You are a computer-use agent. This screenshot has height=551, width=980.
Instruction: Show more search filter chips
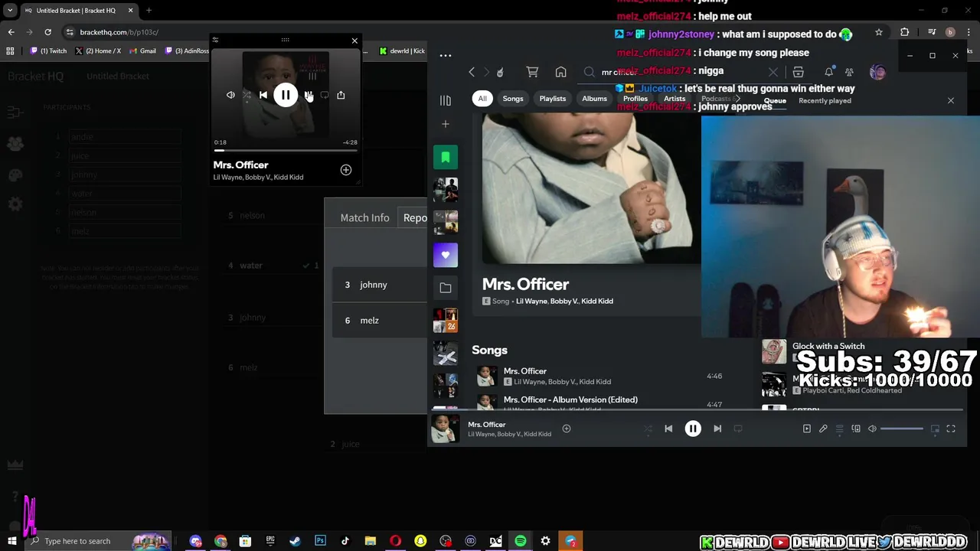pos(737,99)
